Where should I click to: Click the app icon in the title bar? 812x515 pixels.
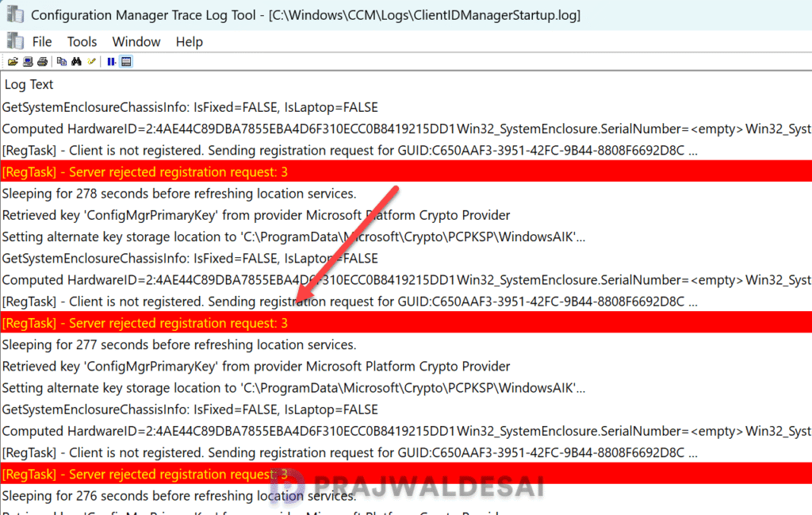tap(15, 14)
